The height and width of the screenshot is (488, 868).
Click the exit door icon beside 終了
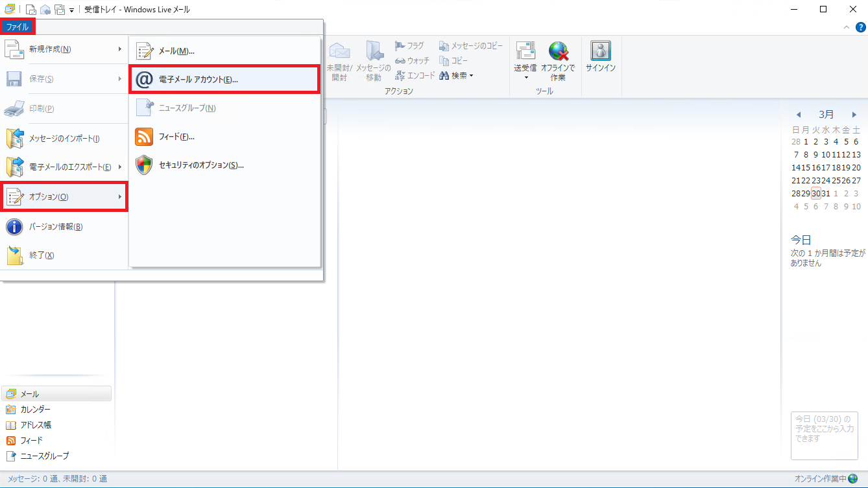(x=14, y=255)
